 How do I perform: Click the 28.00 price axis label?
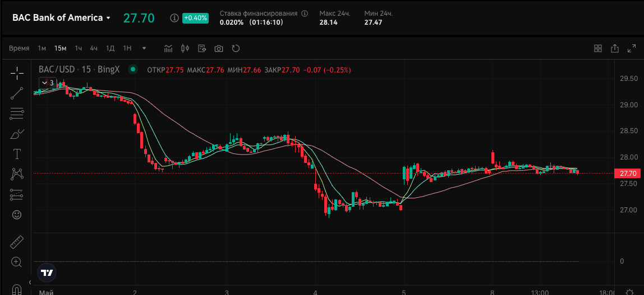[628, 157]
